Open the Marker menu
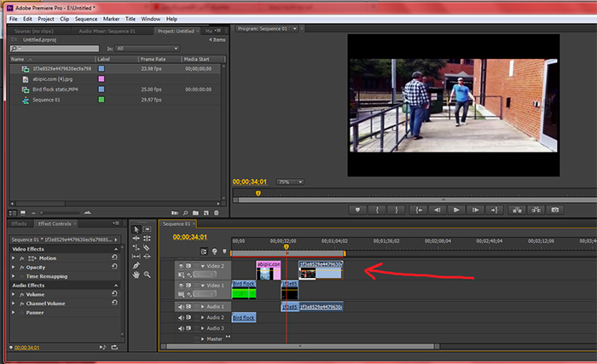The image size is (597, 364). (x=111, y=19)
